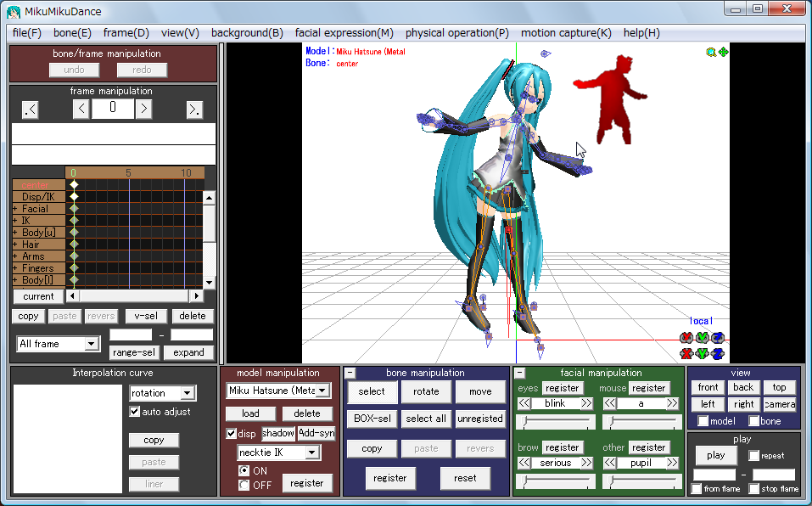Click the MikuMikuDance title bar icon
812x506 pixels.
14,11
